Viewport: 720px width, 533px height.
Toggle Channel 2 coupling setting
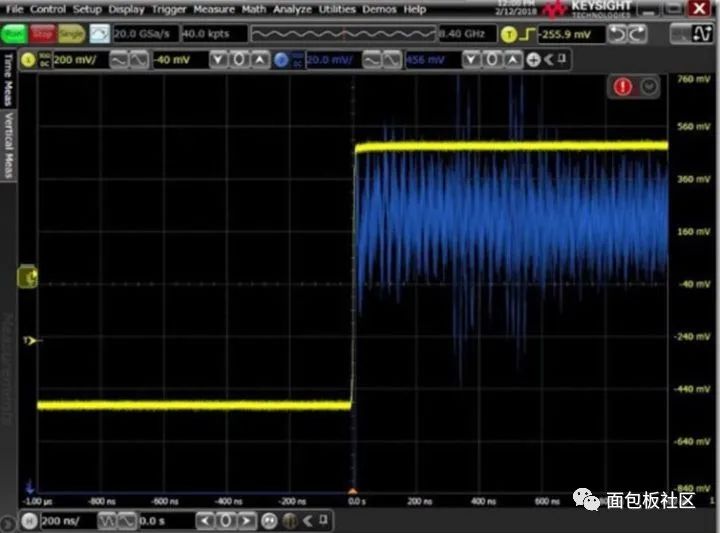(x=298, y=60)
